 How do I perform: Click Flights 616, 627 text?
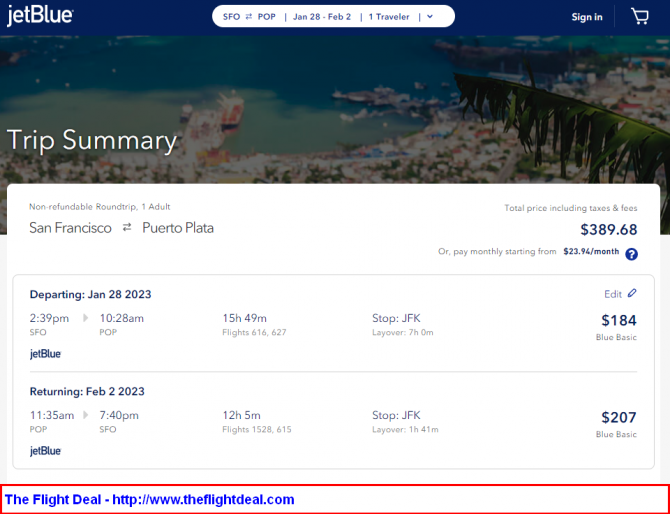254,332
